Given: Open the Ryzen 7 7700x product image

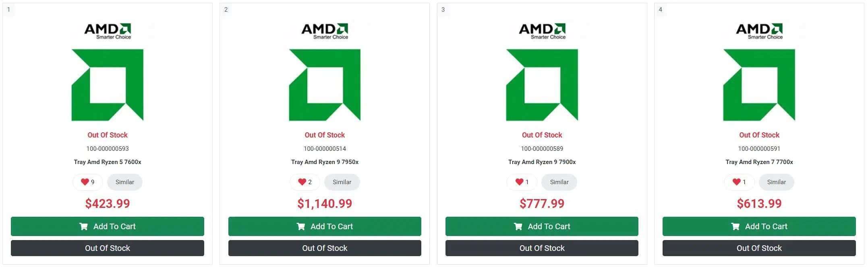Looking at the screenshot, I should (x=759, y=85).
